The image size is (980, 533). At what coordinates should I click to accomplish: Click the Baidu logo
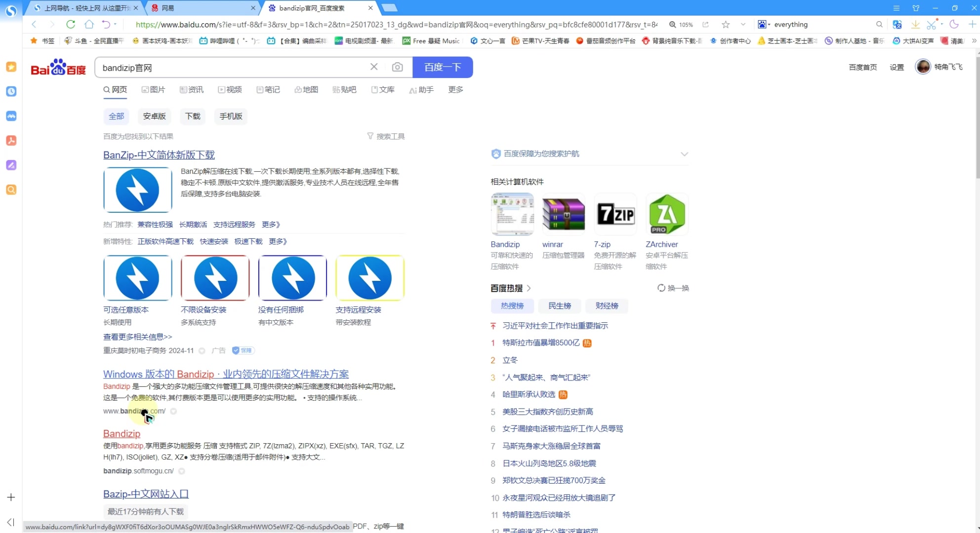click(x=58, y=67)
